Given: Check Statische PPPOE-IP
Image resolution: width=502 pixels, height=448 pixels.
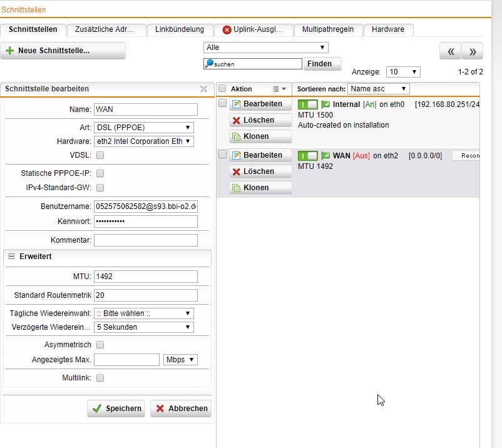Looking at the screenshot, I should [x=100, y=173].
